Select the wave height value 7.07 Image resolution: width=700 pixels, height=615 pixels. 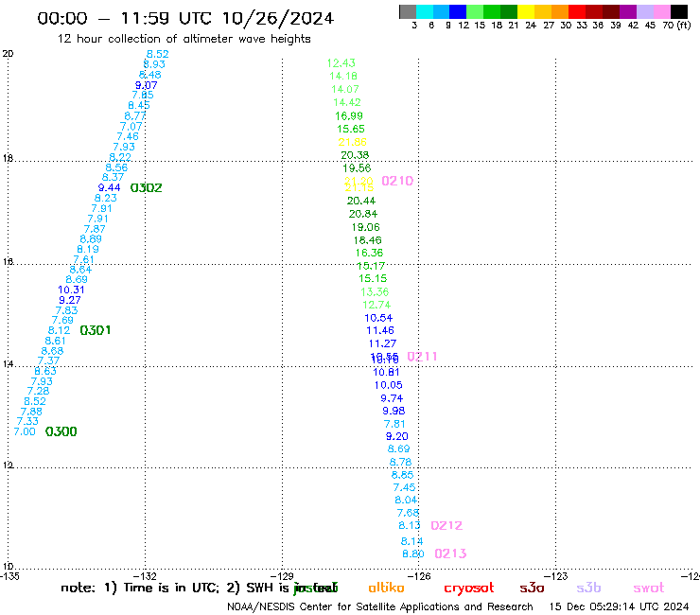coord(131,127)
